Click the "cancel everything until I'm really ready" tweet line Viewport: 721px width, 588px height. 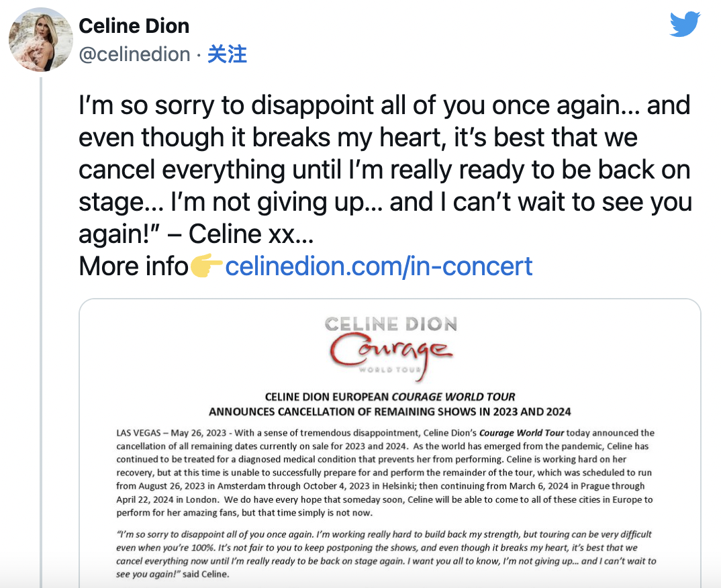point(384,170)
